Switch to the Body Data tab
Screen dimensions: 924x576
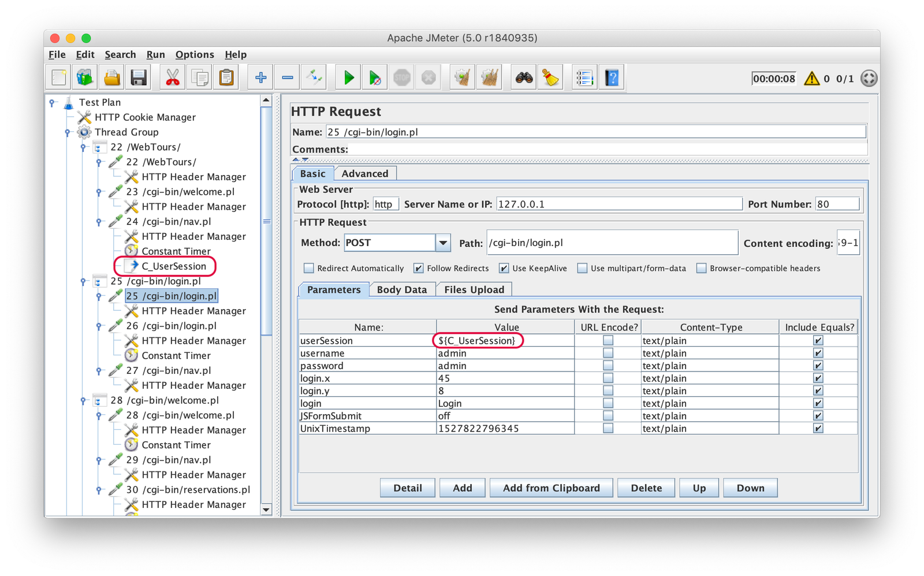coord(401,289)
